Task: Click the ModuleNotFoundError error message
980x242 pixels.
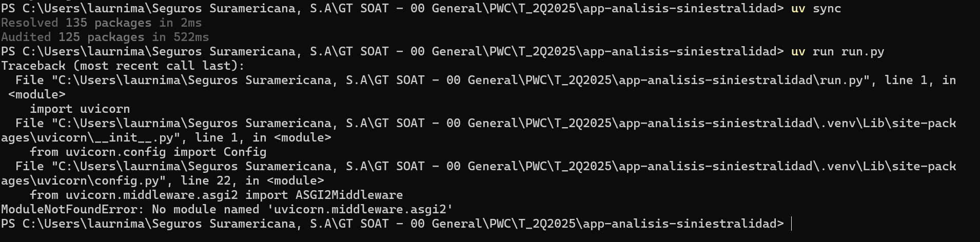Action: [x=227, y=209]
